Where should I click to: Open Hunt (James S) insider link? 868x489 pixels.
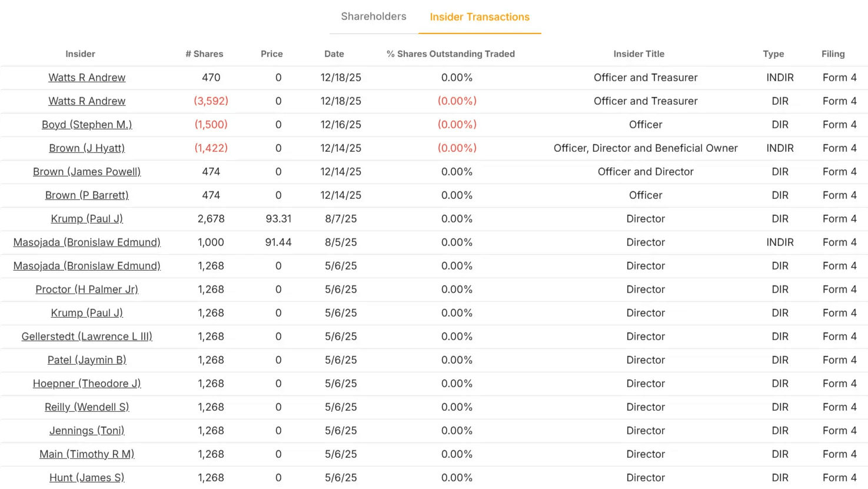pyautogui.click(x=87, y=478)
